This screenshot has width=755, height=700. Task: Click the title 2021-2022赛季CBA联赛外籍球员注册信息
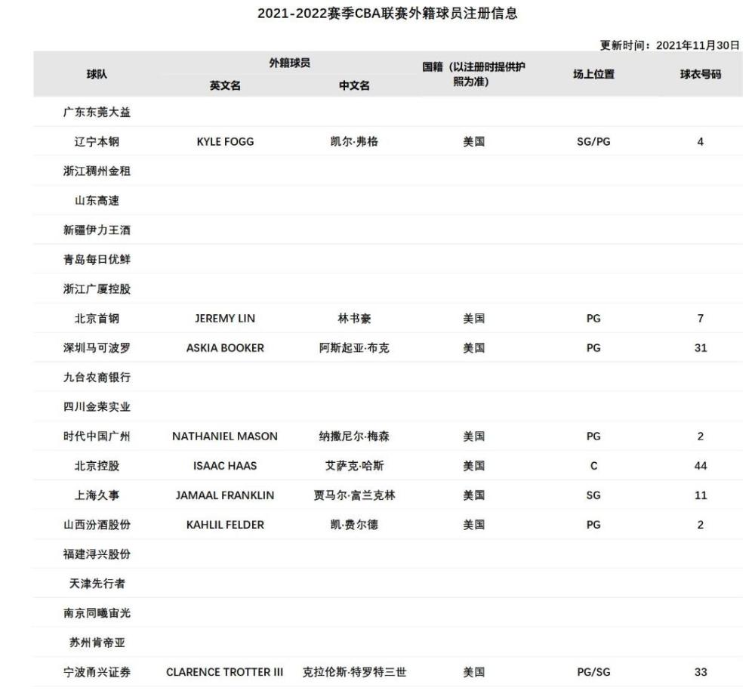click(387, 14)
